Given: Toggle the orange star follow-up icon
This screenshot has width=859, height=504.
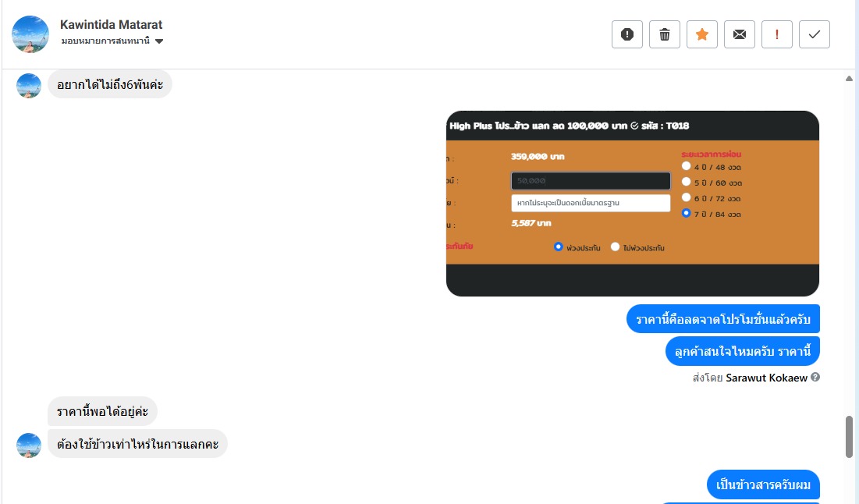Looking at the screenshot, I should [701, 34].
